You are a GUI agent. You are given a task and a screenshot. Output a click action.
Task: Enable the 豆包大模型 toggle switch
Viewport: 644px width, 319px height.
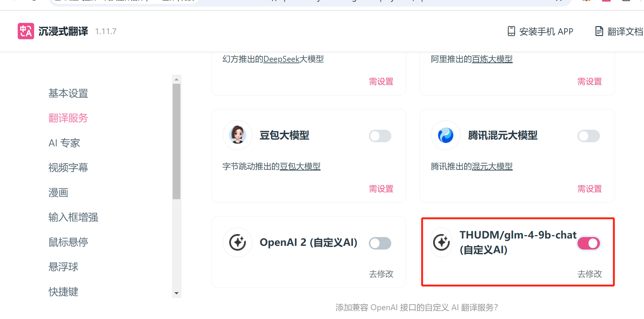point(380,136)
